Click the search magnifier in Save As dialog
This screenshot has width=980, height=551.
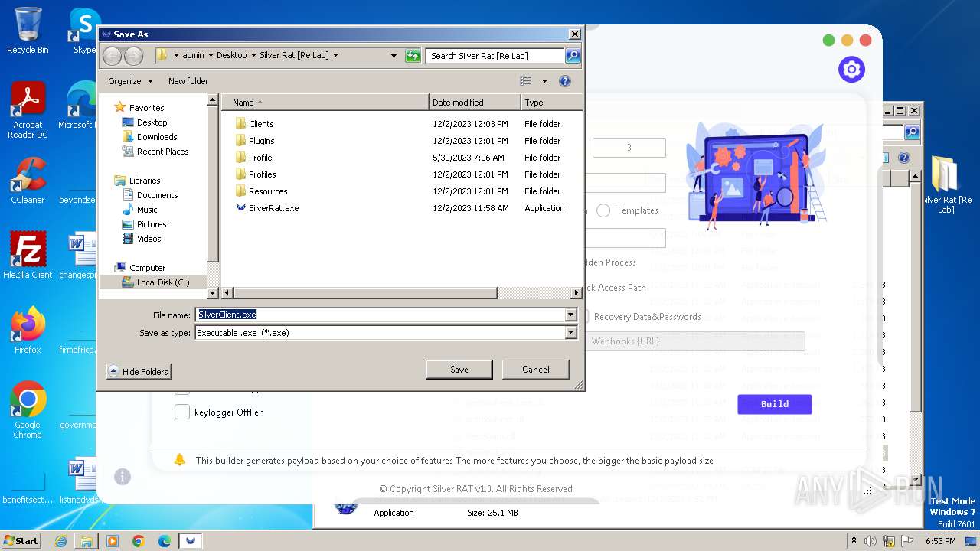point(572,55)
